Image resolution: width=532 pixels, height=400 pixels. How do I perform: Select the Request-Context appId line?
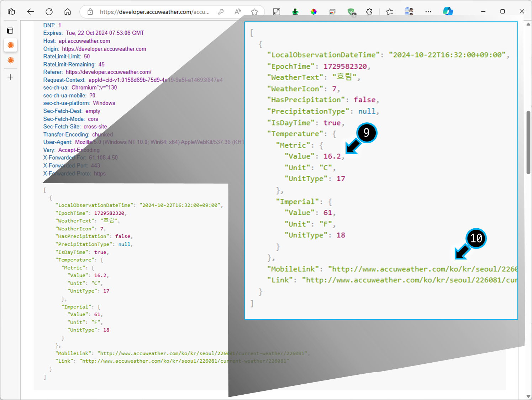[133, 80]
